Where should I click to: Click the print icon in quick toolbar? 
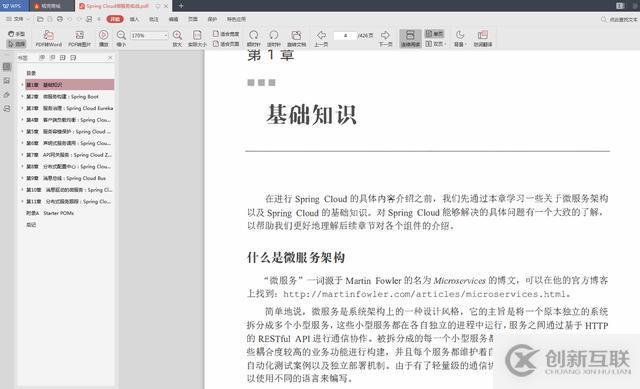tap(60, 19)
